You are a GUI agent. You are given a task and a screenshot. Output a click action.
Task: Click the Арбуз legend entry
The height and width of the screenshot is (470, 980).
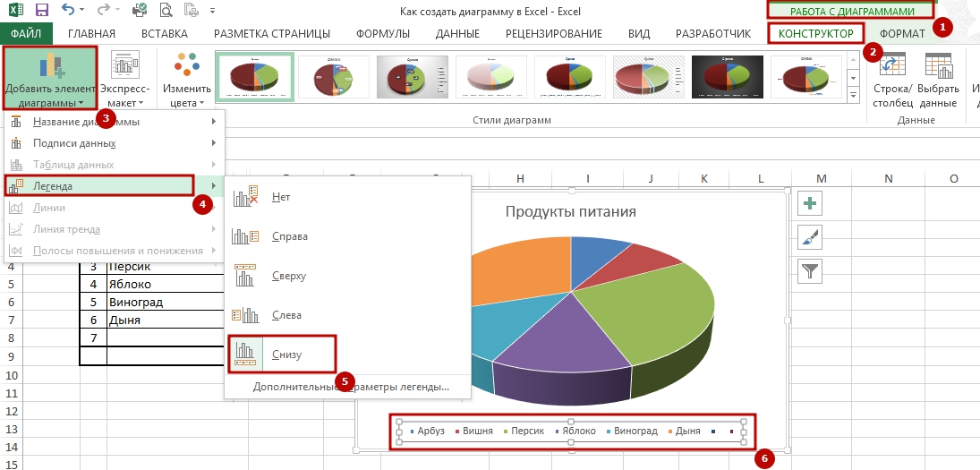point(427,431)
